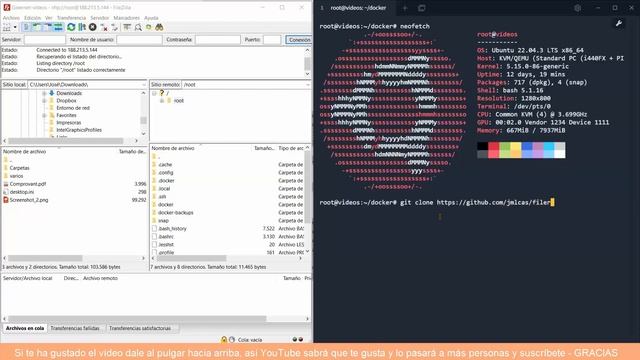Open the Edición menu

(x=32, y=18)
